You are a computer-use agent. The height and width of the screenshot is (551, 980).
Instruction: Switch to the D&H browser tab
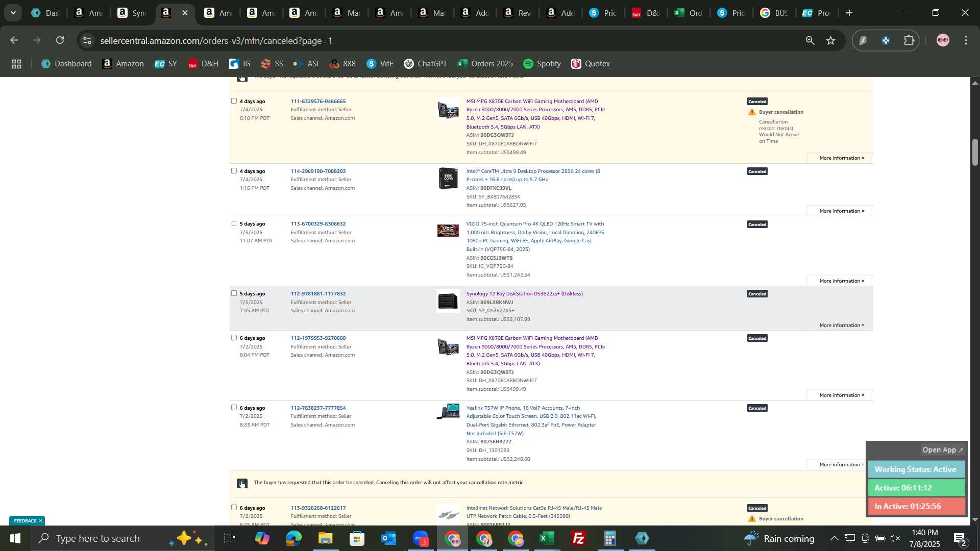pyautogui.click(x=646, y=13)
